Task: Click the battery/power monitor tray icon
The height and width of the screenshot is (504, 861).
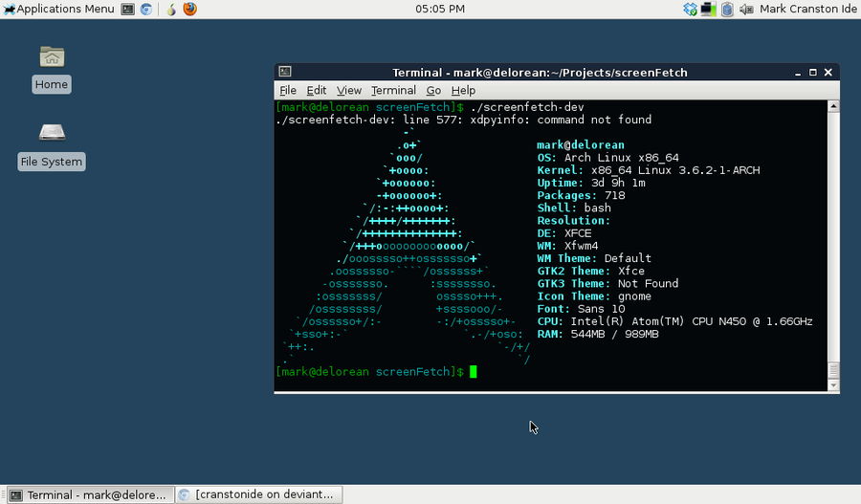Action: [x=708, y=9]
